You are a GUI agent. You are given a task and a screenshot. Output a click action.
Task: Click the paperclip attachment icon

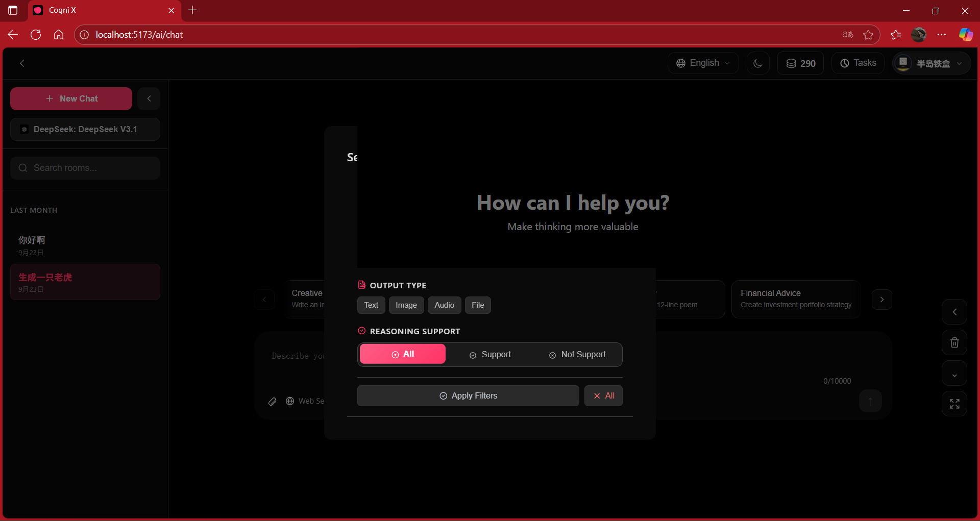(273, 402)
